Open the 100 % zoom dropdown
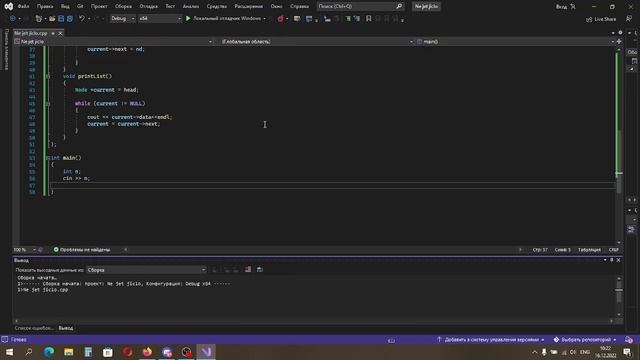 [24, 249]
